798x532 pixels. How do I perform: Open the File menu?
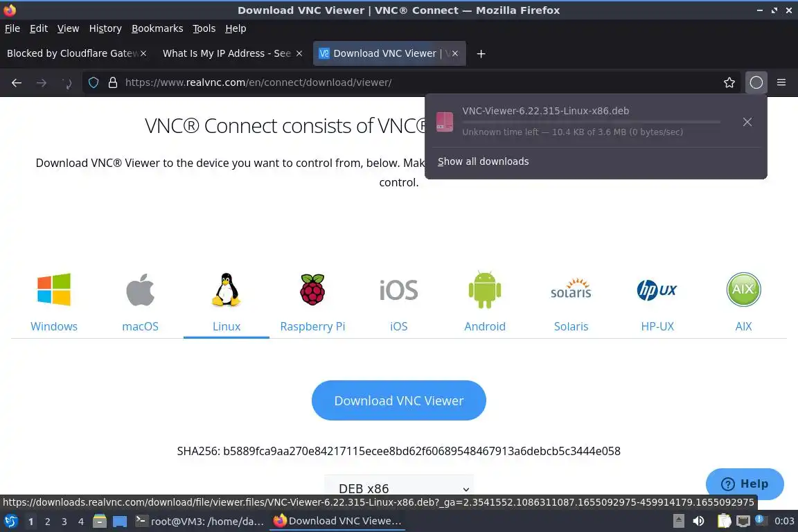[x=12, y=28]
